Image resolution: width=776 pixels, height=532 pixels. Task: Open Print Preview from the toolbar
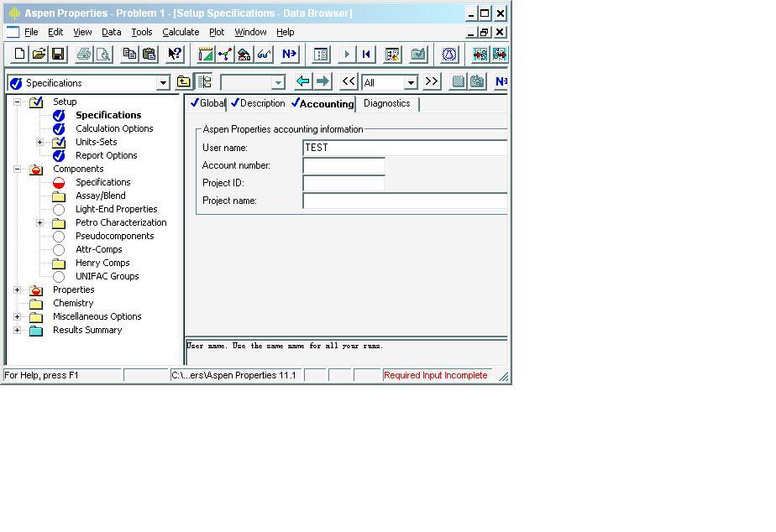tap(103, 54)
